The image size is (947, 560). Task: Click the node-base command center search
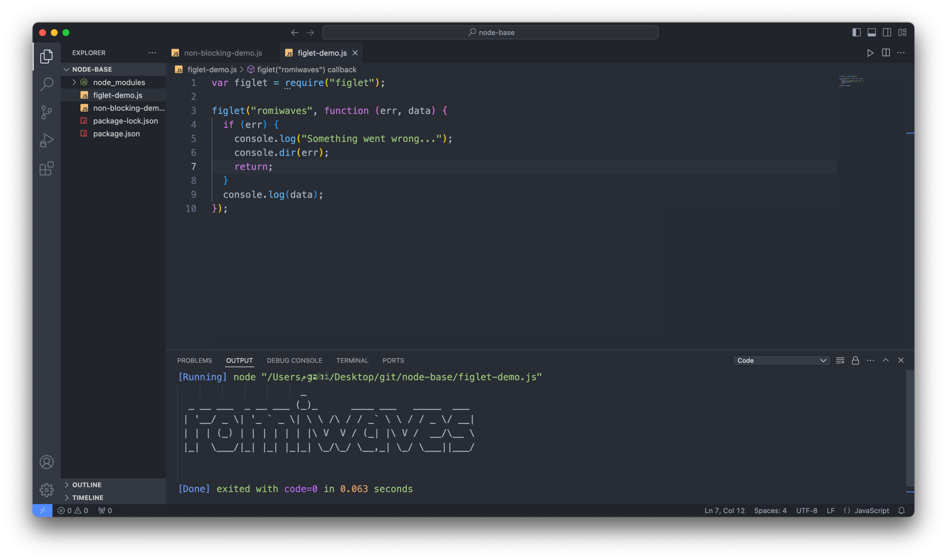coord(490,32)
